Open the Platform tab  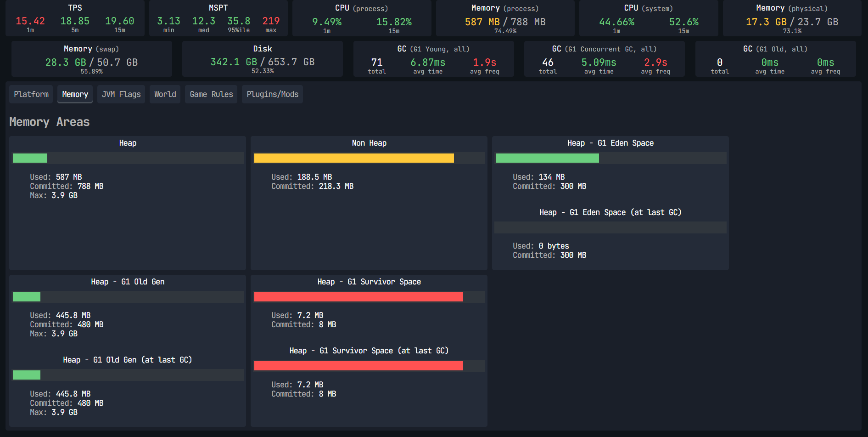click(x=31, y=94)
